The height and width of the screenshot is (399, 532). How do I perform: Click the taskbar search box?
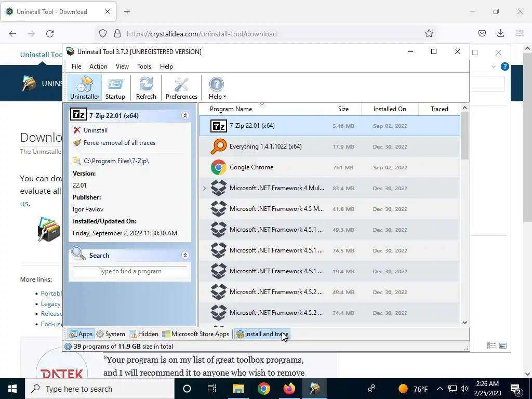(100, 389)
